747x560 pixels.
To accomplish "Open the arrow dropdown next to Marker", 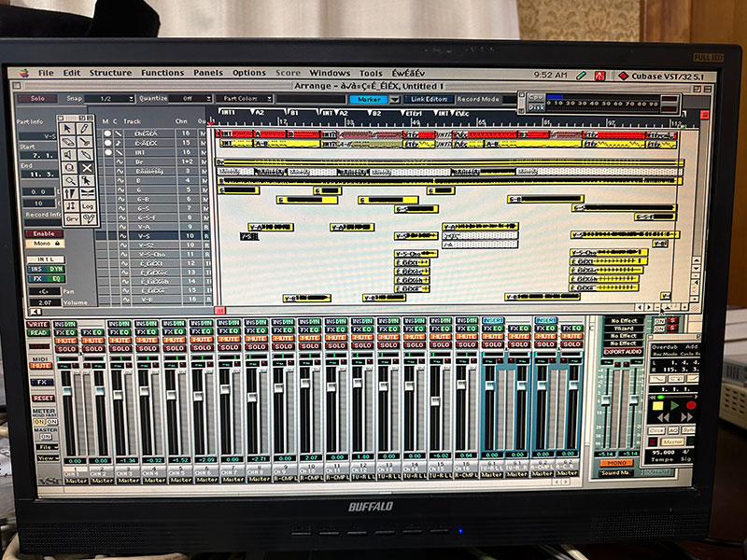I will tap(394, 100).
